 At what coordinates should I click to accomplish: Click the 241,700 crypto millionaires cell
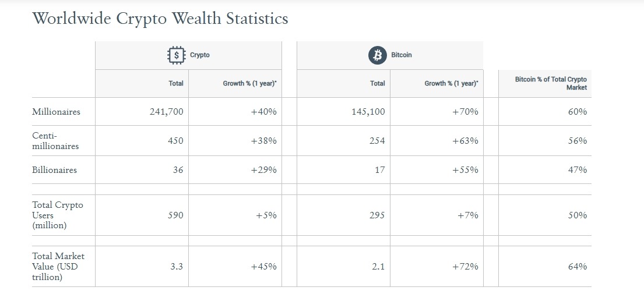[167, 112]
